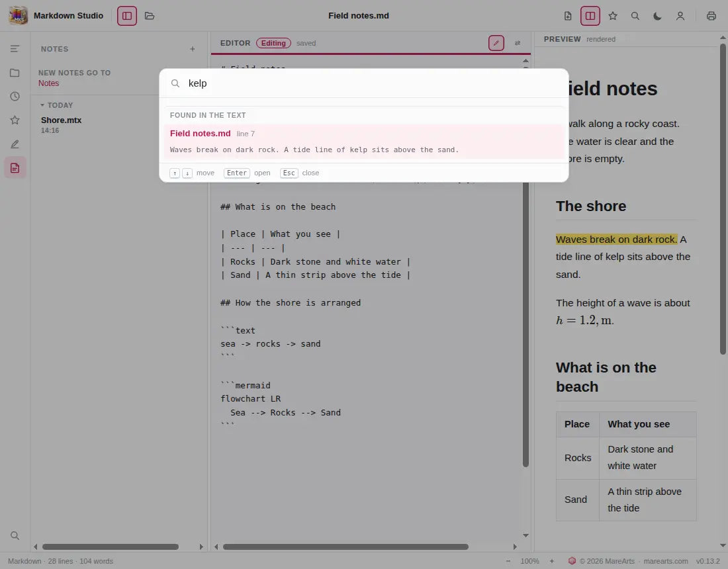Switch to dark mode with the moon icon
This screenshot has width=728, height=569.
click(x=657, y=16)
